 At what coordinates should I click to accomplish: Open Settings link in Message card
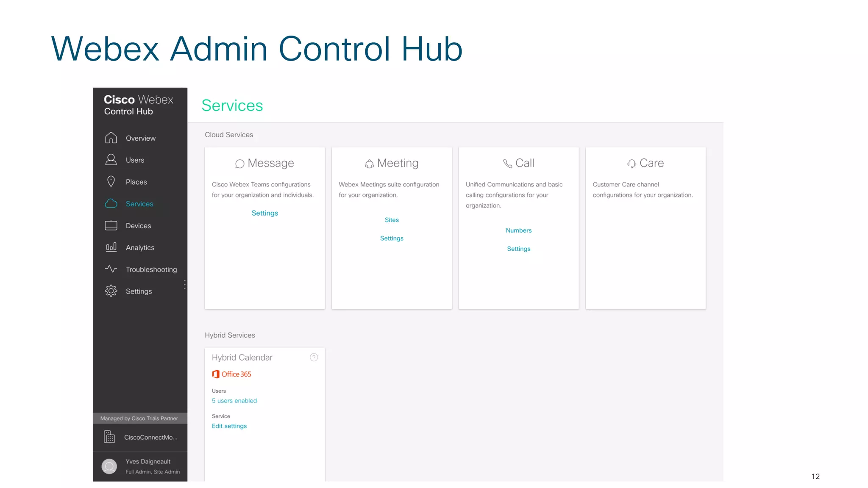(265, 213)
